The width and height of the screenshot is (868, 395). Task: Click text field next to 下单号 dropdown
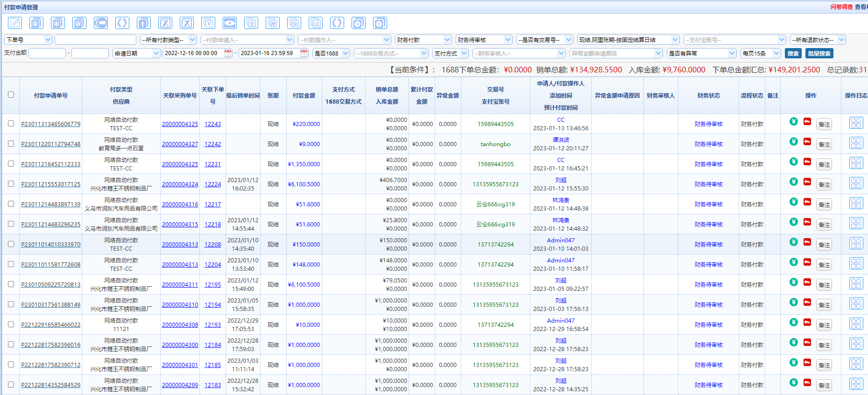click(x=96, y=40)
